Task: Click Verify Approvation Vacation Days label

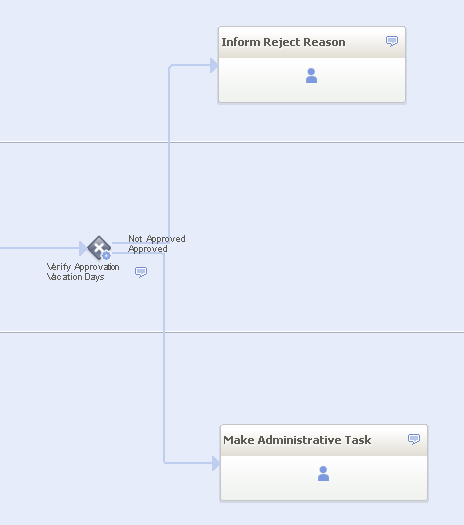Action: (x=83, y=272)
